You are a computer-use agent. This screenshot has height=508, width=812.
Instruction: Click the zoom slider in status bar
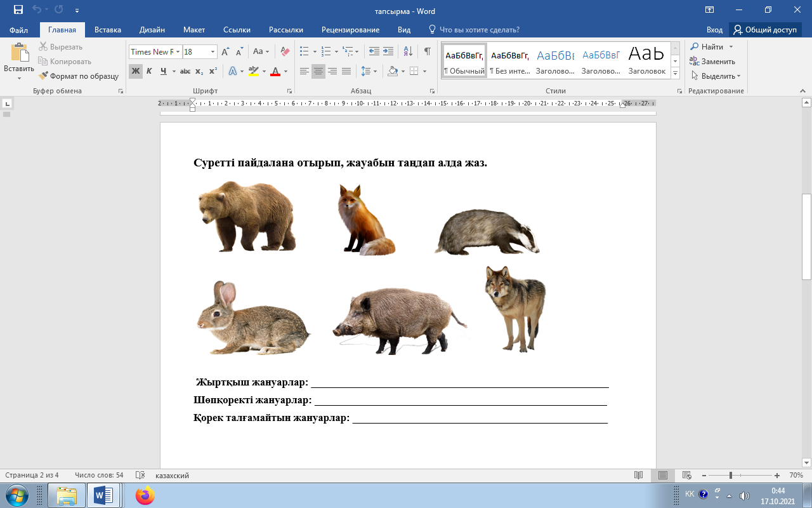click(x=731, y=476)
